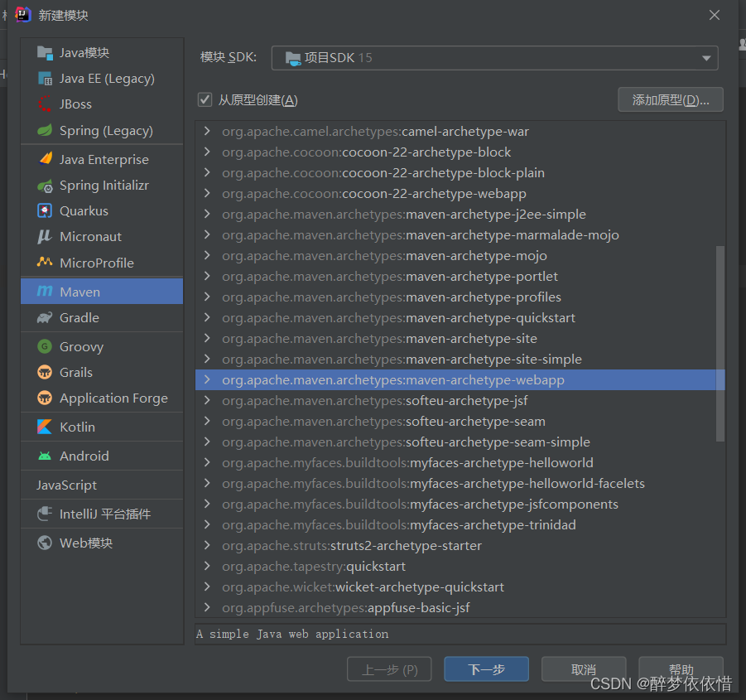Select Kotlin in the module type list
The width and height of the screenshot is (746, 700).
(x=102, y=427)
